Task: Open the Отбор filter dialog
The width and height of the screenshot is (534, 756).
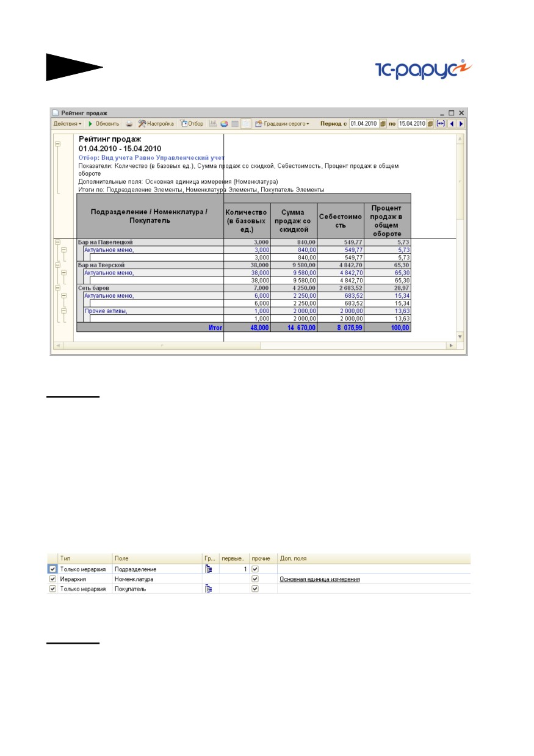Action: pyautogui.click(x=192, y=123)
